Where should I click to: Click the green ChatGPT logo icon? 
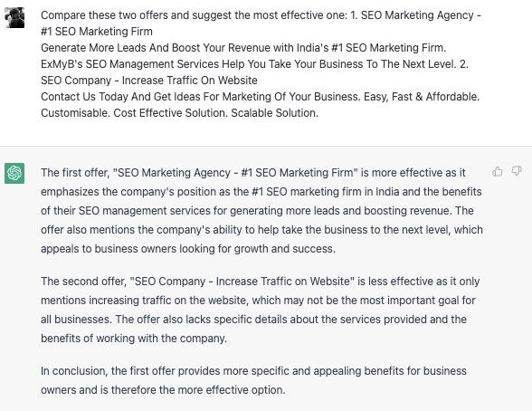click(14, 173)
